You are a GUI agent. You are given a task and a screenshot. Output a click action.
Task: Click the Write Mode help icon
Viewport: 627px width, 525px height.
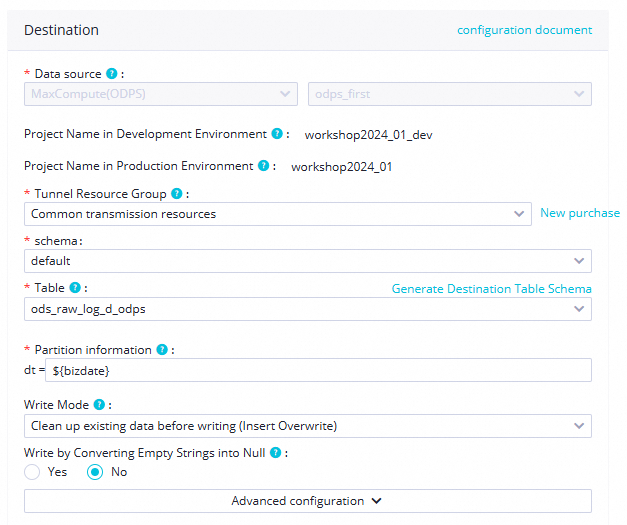click(x=99, y=405)
